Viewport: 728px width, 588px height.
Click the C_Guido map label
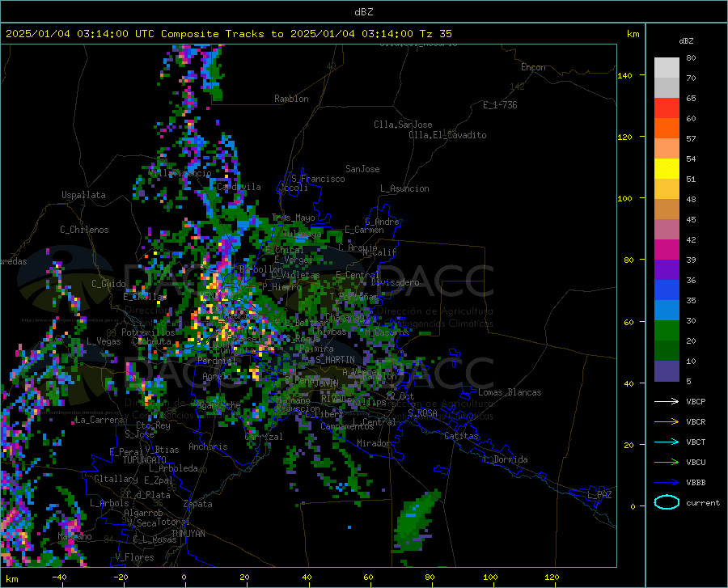tap(108, 284)
